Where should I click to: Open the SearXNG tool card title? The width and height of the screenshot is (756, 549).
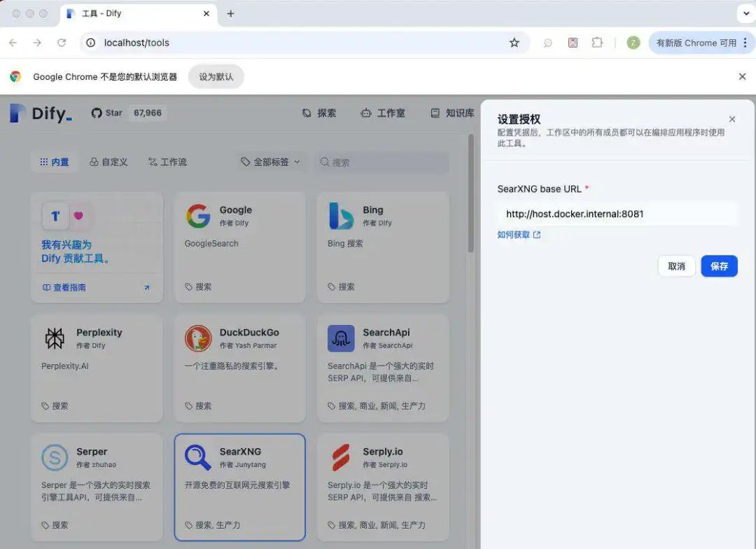240,452
